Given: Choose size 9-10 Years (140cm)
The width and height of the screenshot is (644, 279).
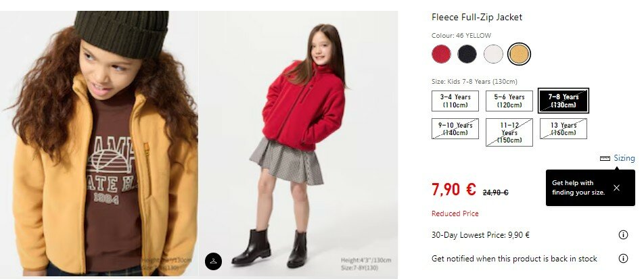Looking at the screenshot, I should click(x=455, y=129).
